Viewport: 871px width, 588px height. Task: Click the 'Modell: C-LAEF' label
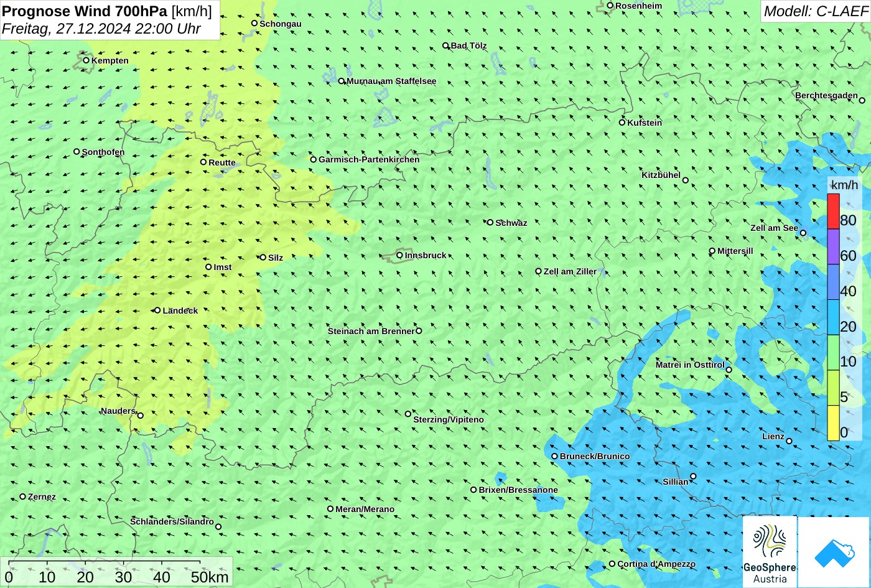[816, 11]
